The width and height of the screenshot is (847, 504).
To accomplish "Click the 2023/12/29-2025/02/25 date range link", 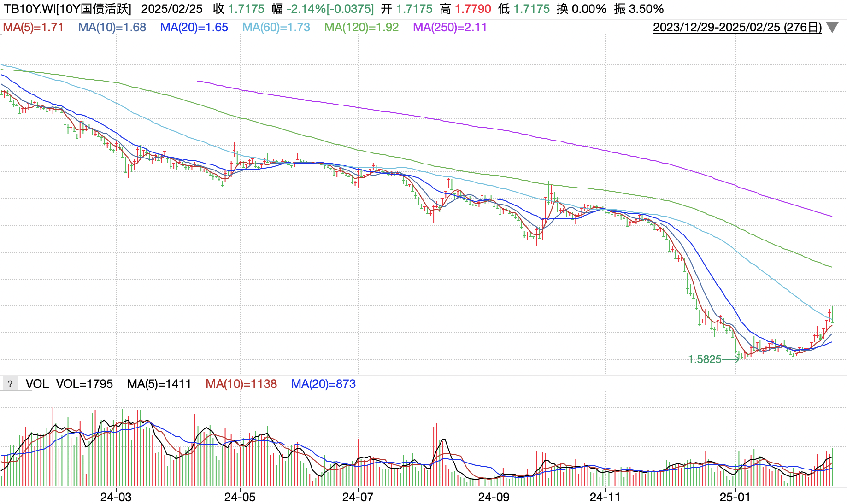I will 737,28.
